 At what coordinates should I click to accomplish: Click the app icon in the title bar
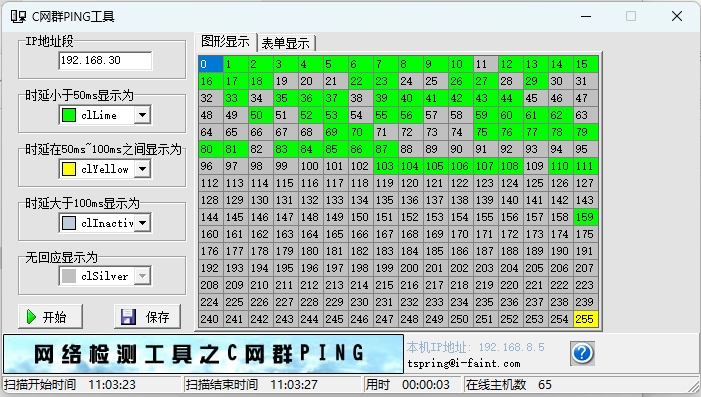18,17
